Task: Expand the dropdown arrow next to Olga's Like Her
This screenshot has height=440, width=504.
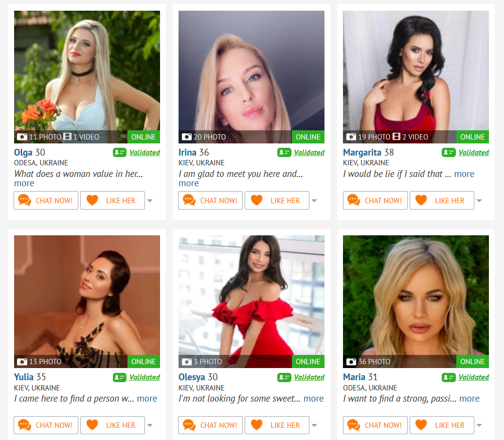Action: point(150,201)
